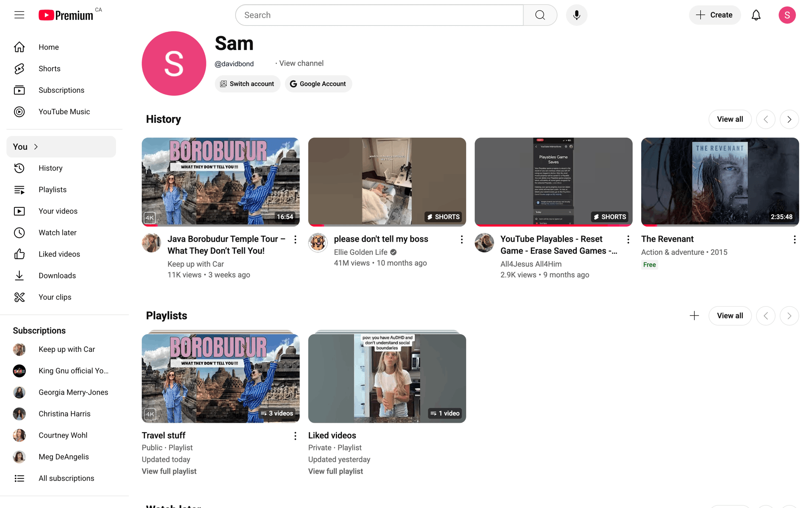This screenshot has height=508, width=812.
Task: Click the YouTube Premium logo
Action: tap(66, 15)
